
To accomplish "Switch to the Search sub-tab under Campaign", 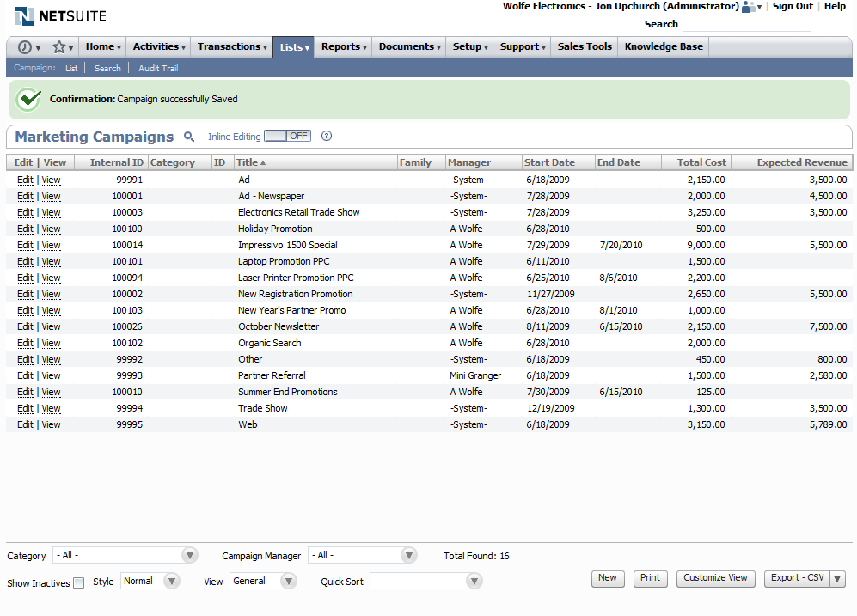I will click(107, 68).
